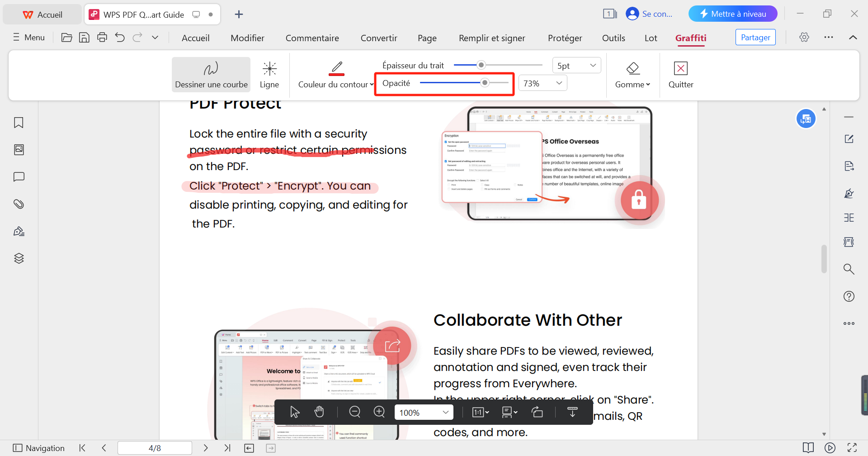Open the bookmark panel in left sidebar
868x456 pixels.
(x=19, y=123)
